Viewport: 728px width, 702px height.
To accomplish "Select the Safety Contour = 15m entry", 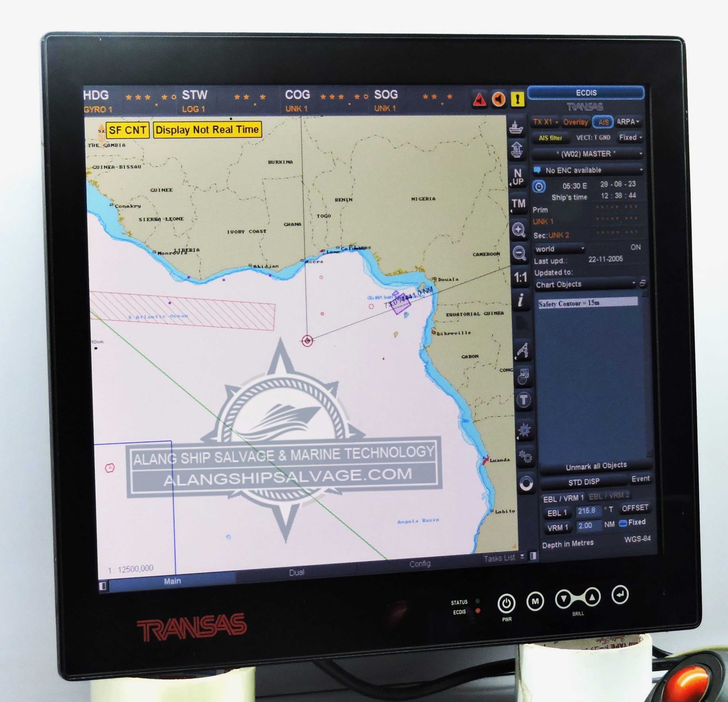I will pos(588,303).
